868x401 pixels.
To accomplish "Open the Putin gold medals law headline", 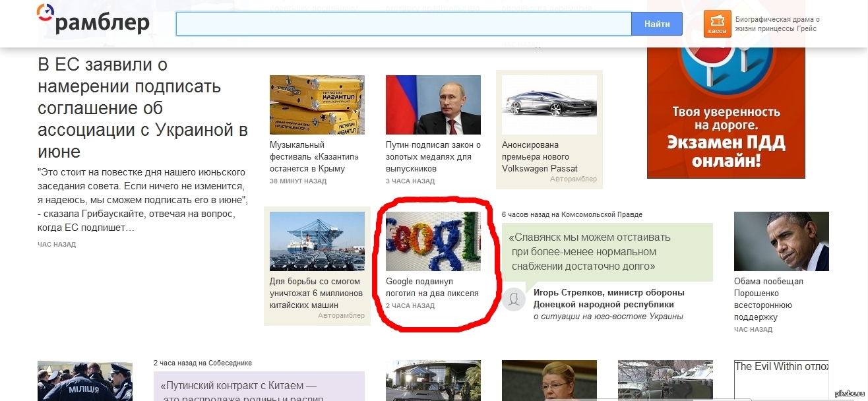I will (x=433, y=156).
